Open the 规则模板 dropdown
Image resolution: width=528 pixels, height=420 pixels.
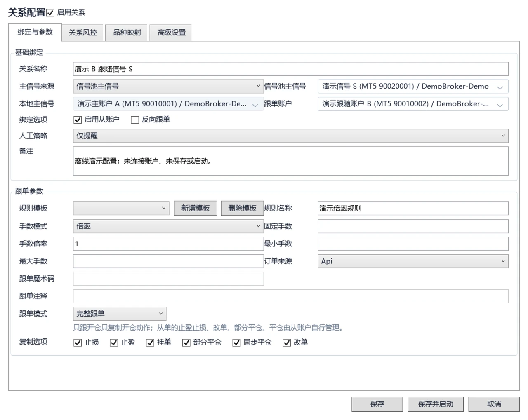tap(121, 208)
